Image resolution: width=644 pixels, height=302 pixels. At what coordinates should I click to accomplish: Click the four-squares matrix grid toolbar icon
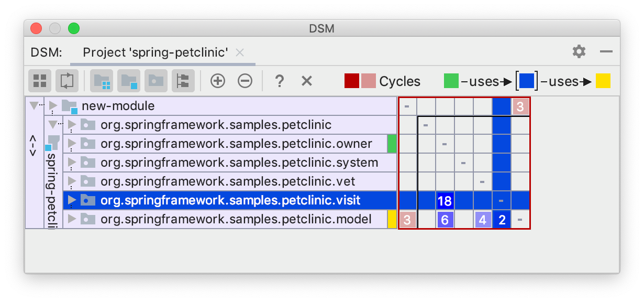[40, 81]
